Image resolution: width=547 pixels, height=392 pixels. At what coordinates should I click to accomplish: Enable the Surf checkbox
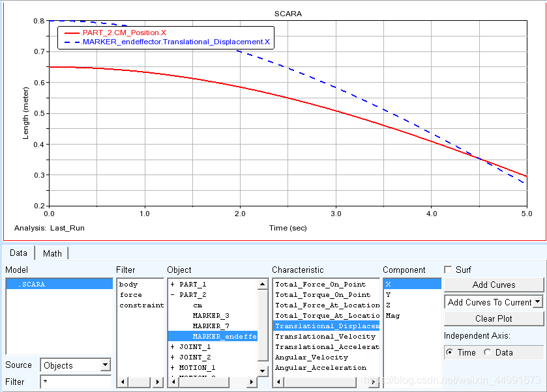click(x=448, y=270)
